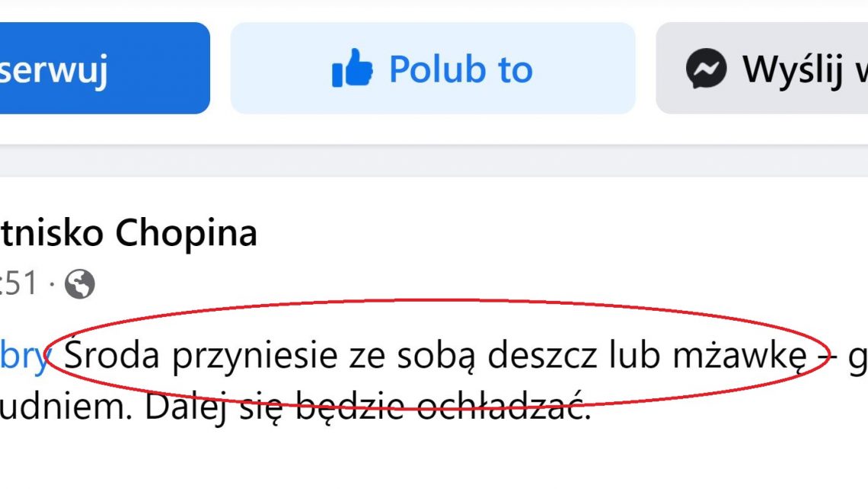Click the word "lub" in the post
Image resolution: width=868 pixels, height=489 pixels.
point(634,353)
